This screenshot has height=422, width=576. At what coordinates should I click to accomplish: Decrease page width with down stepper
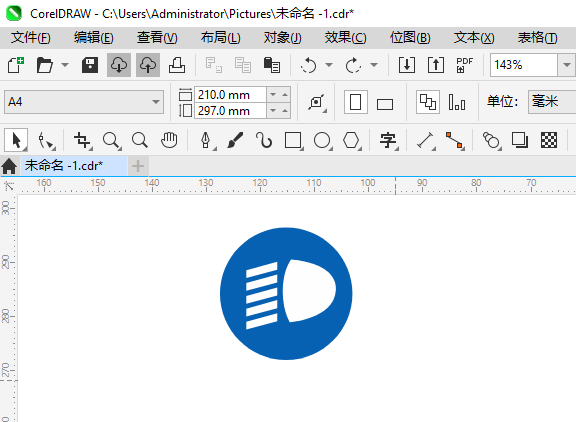coord(273,95)
